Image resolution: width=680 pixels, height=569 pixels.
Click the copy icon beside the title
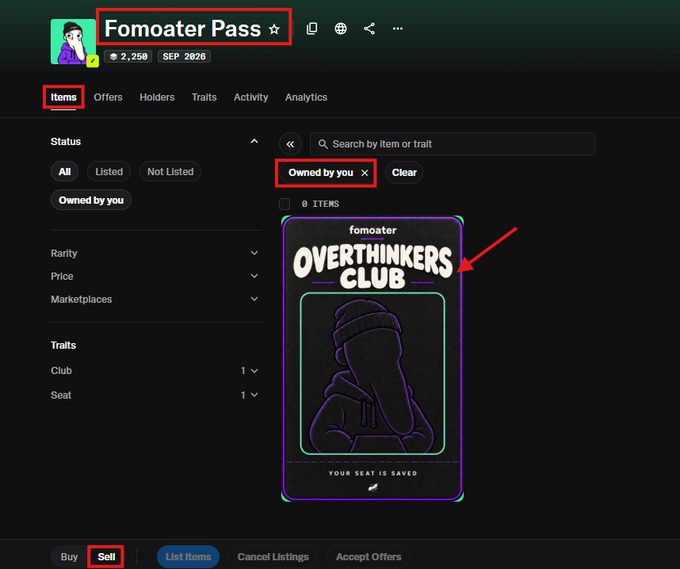(x=312, y=29)
